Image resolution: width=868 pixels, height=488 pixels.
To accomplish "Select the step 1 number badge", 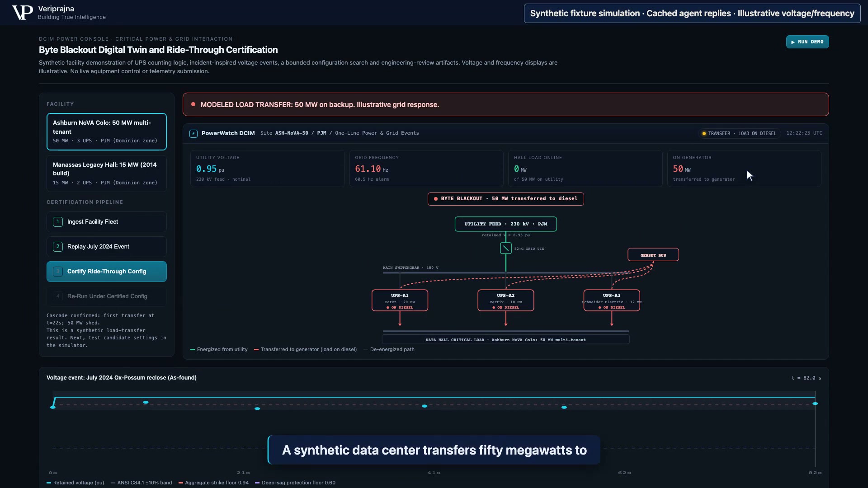I will tap(58, 222).
